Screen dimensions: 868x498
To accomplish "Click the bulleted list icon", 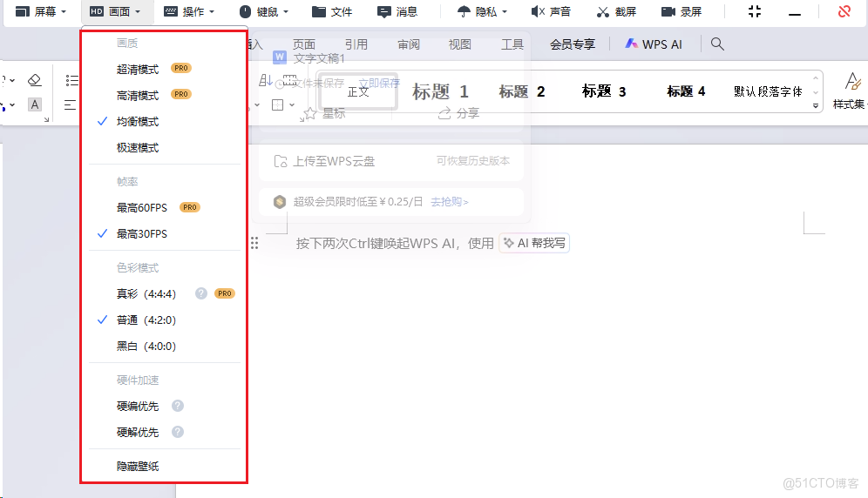I will click(71, 80).
